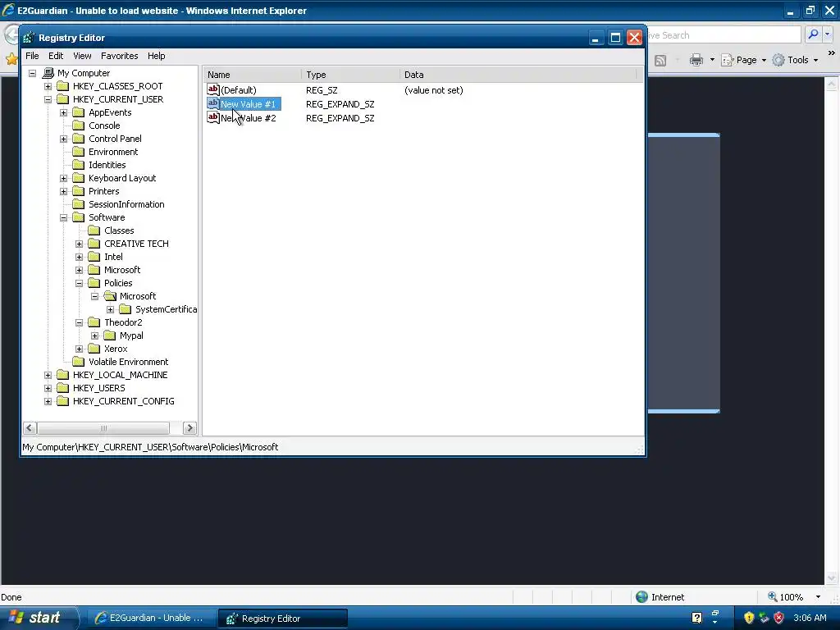Screen dimensions: 840x630
Task: Click the Internet Explorer search magnifier icon
Action: [813, 34]
